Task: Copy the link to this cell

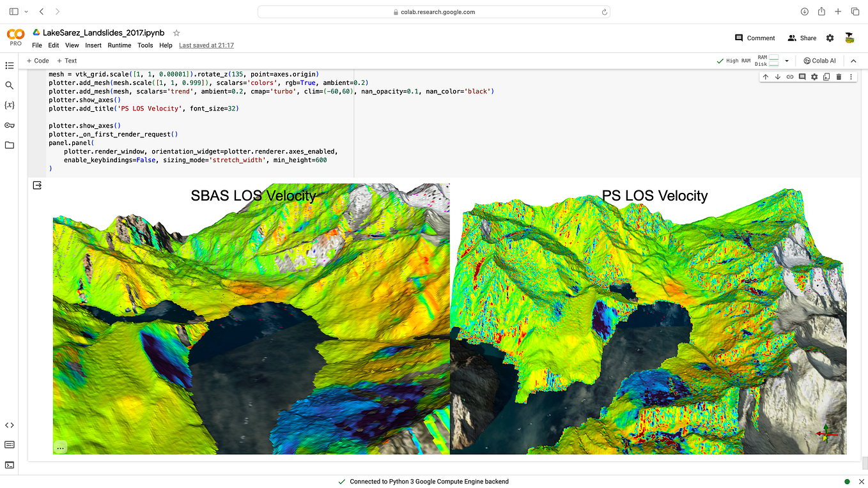Action: (790, 76)
